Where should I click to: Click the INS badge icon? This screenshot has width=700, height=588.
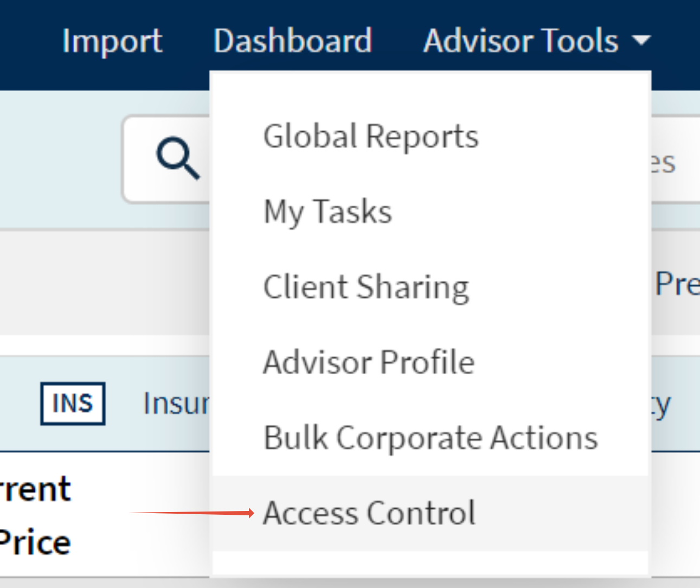point(73,404)
